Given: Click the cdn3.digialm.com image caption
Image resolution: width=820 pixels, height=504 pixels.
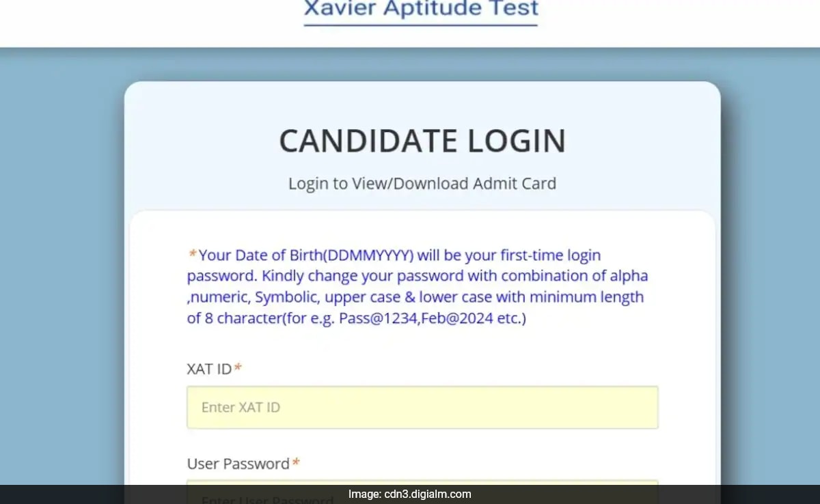Looking at the screenshot, I should pyautogui.click(x=410, y=494).
